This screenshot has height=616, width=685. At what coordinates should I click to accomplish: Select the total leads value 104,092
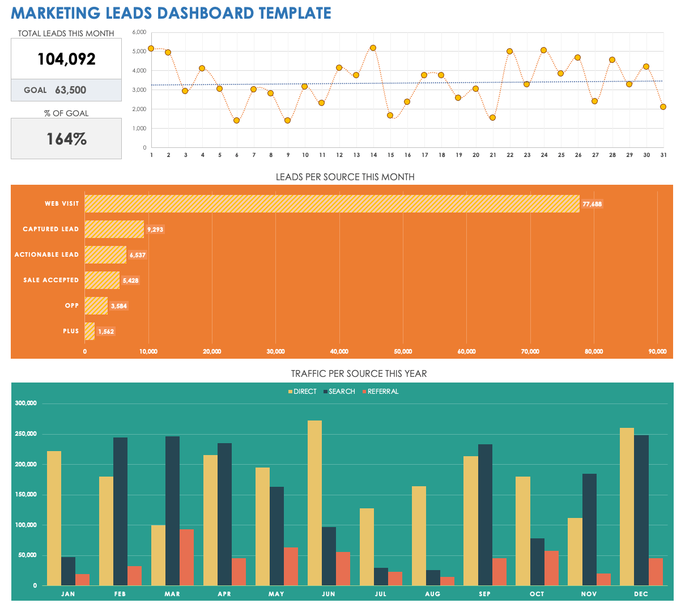tap(66, 59)
